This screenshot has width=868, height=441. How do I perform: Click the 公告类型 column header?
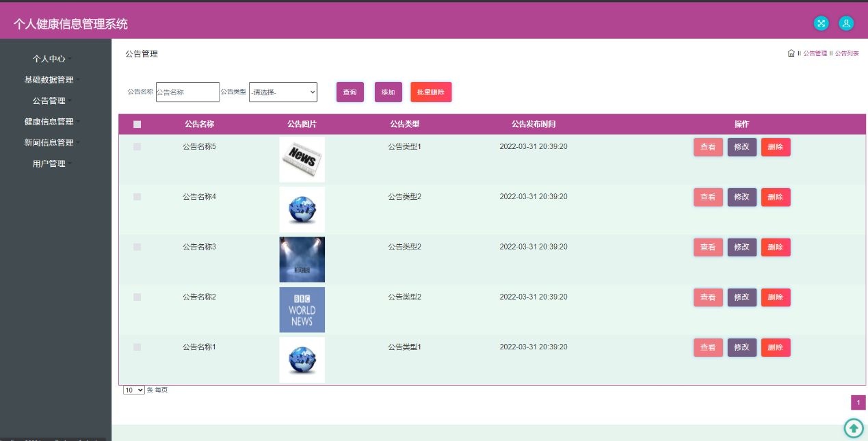(404, 124)
